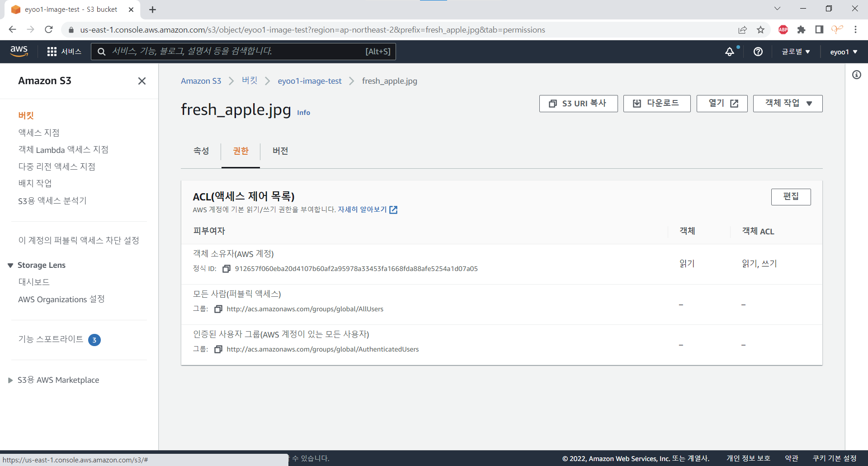Viewport: 868px width, 466px height.
Task: Click the 객체 ACL column header
Action: pyautogui.click(x=758, y=231)
